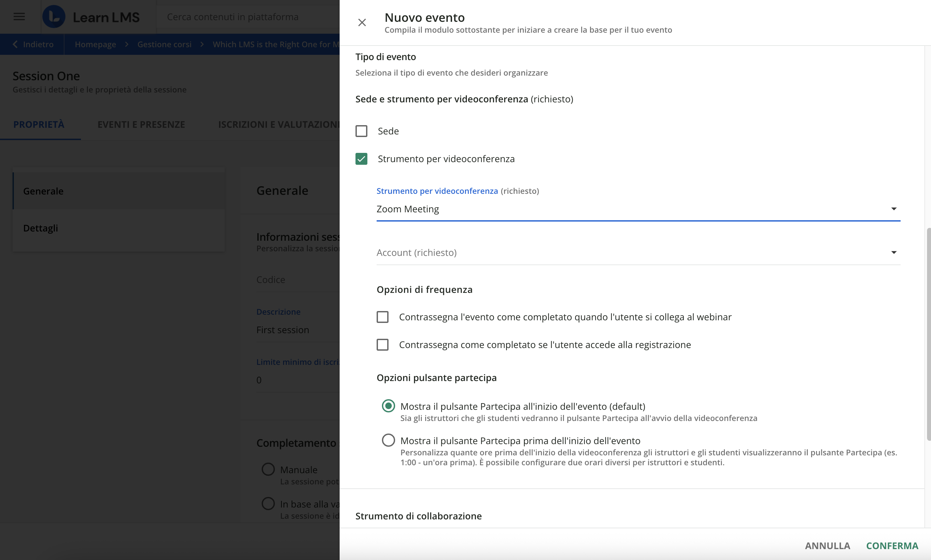Click the Tipo di evento heading
931x560 pixels.
(x=386, y=56)
